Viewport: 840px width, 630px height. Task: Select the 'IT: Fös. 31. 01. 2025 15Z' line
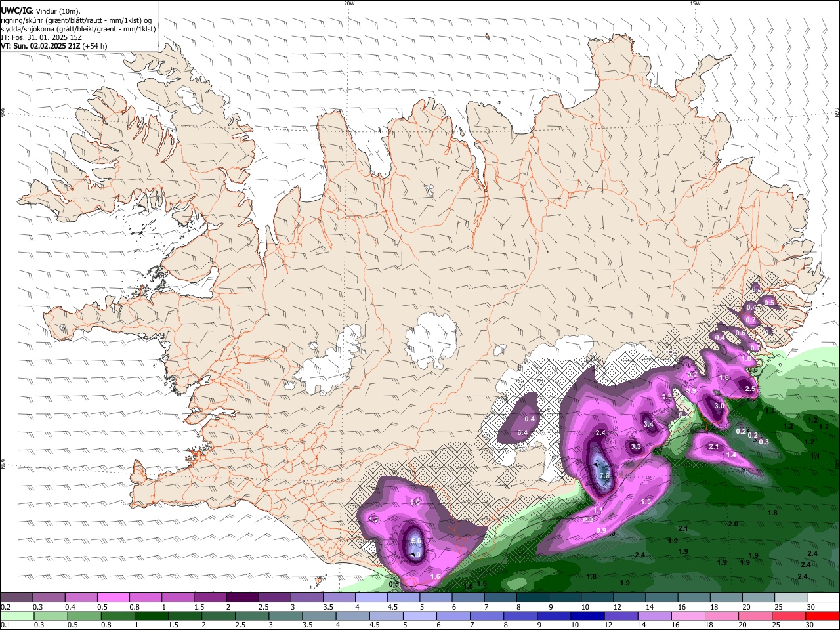41,37
